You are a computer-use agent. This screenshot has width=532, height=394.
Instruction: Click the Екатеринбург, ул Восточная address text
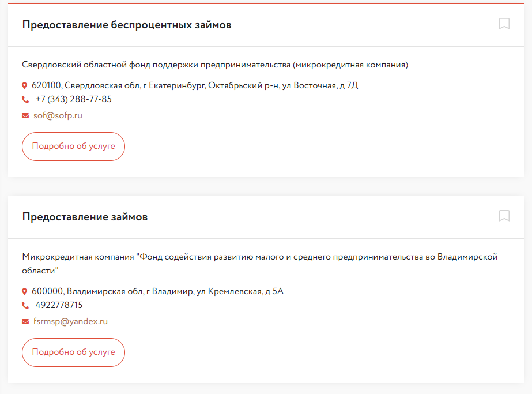195,85
